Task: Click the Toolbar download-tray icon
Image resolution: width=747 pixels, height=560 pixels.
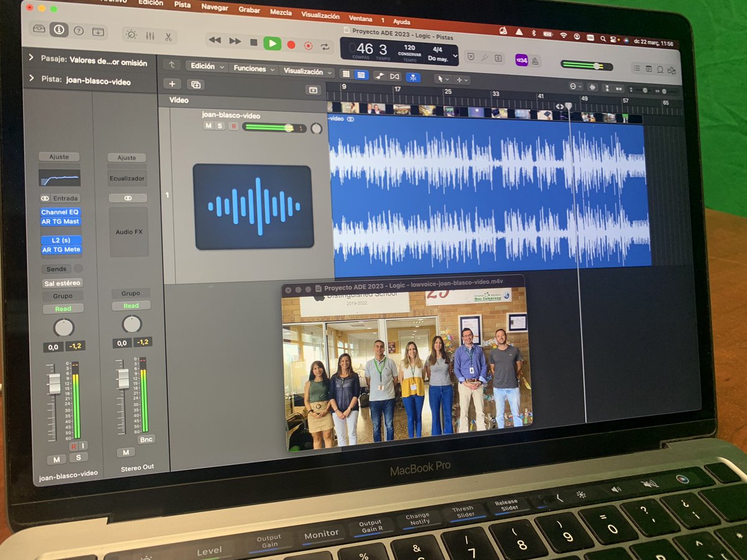Action: 98,31
